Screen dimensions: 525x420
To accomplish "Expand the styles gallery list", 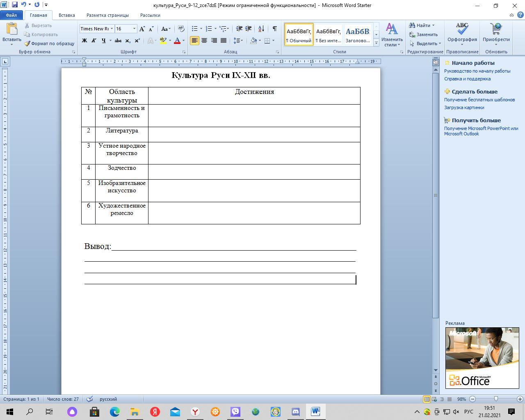I will coord(376,43).
